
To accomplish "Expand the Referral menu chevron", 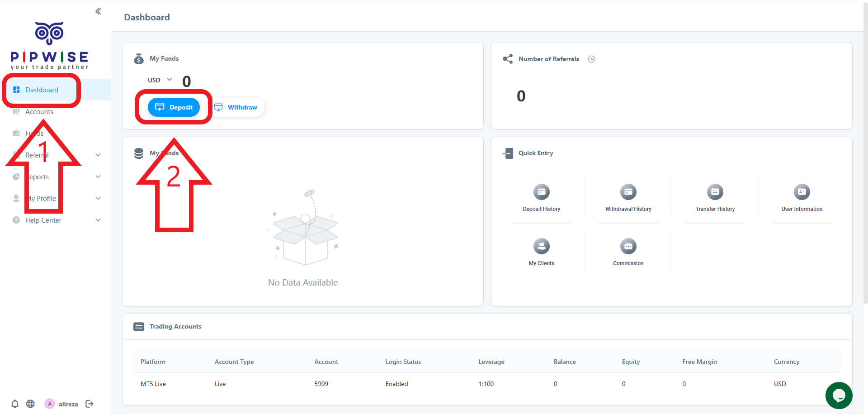I will point(98,155).
